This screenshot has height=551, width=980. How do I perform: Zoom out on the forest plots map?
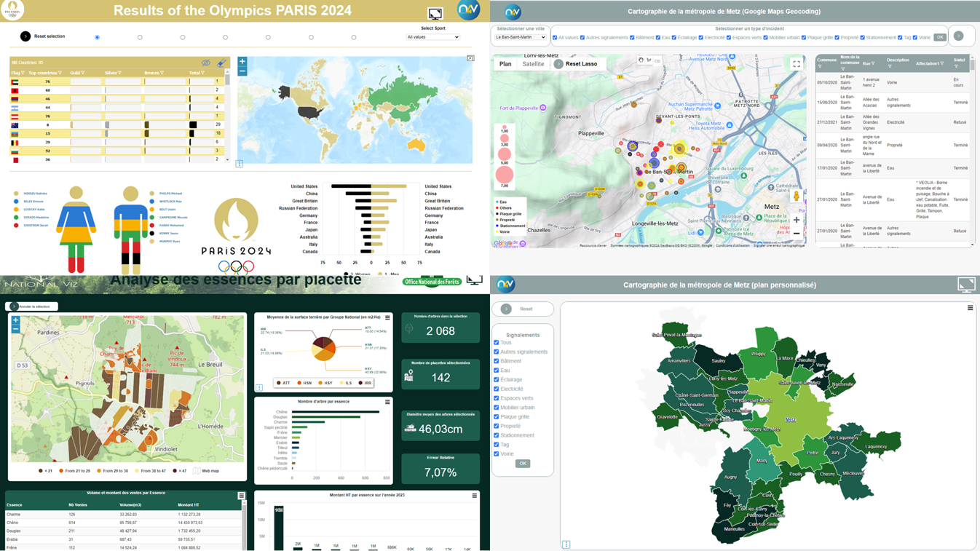(15, 330)
